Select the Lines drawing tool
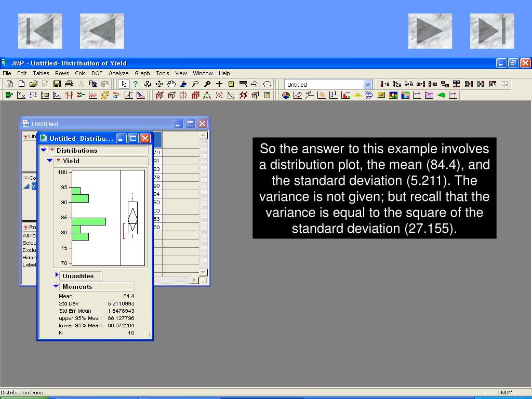 pos(243,84)
